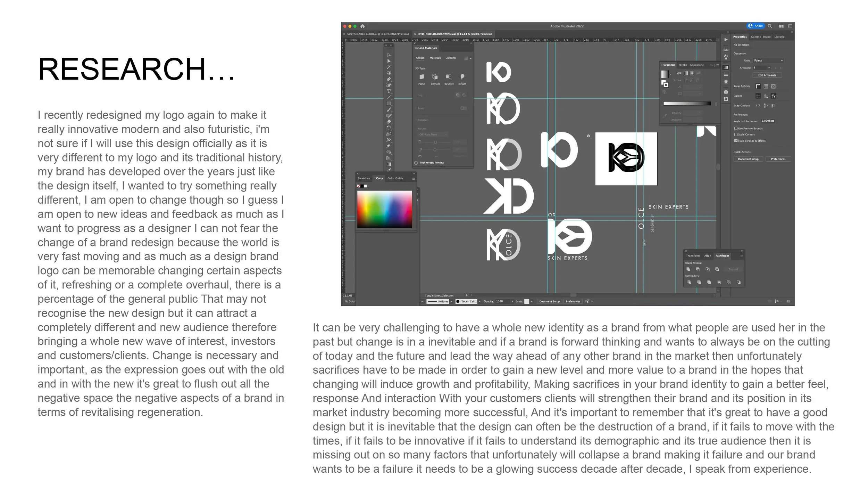Open the search magnifier icon
This screenshot has height=489, width=868.
point(770,26)
